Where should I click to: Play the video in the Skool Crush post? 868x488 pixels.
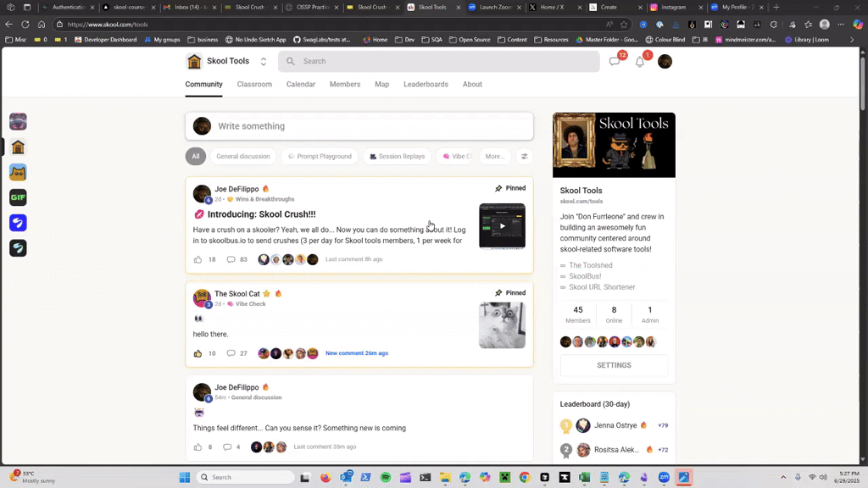502,226
